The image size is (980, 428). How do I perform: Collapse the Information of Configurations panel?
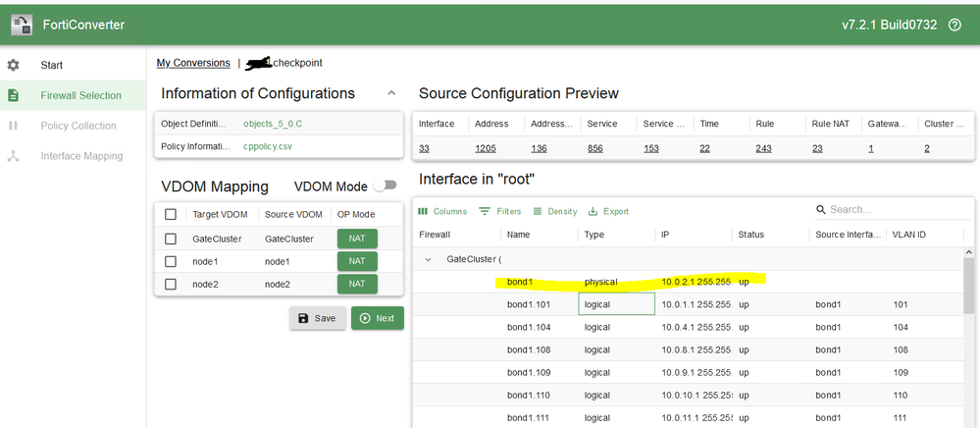(x=391, y=93)
